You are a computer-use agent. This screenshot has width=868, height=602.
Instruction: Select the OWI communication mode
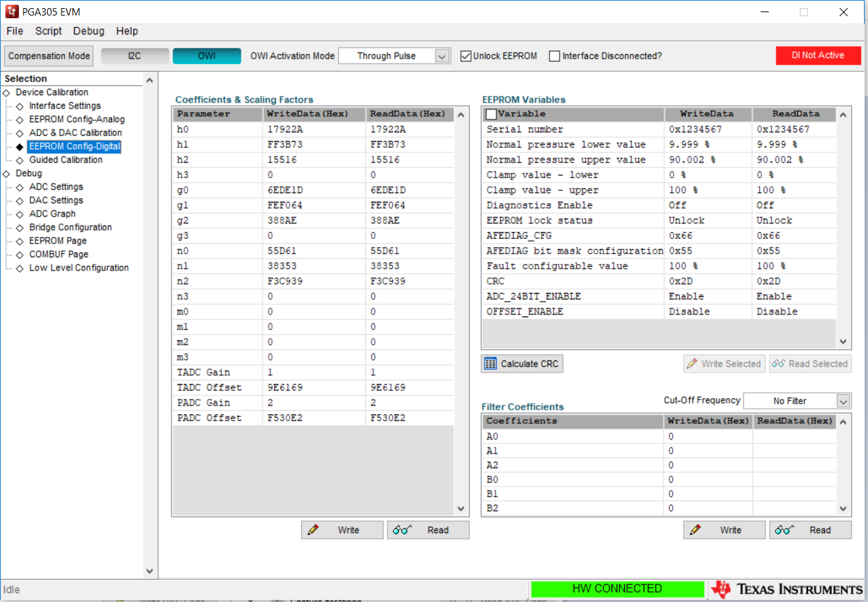tap(207, 56)
